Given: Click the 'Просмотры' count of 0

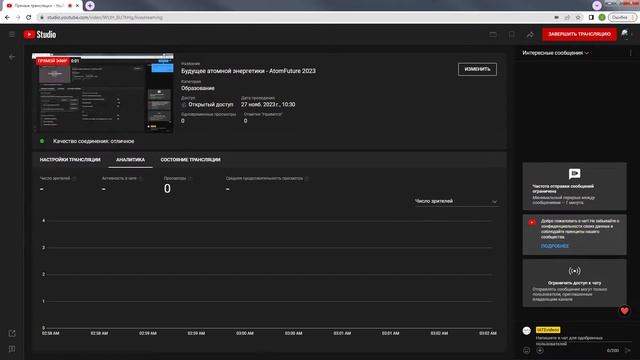Looking at the screenshot, I should 167,189.
